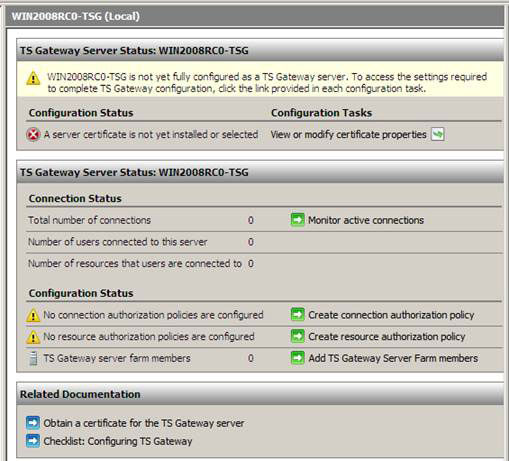The height and width of the screenshot is (461, 509).
Task: Open Create resource authorization policy link
Action: [387, 337]
